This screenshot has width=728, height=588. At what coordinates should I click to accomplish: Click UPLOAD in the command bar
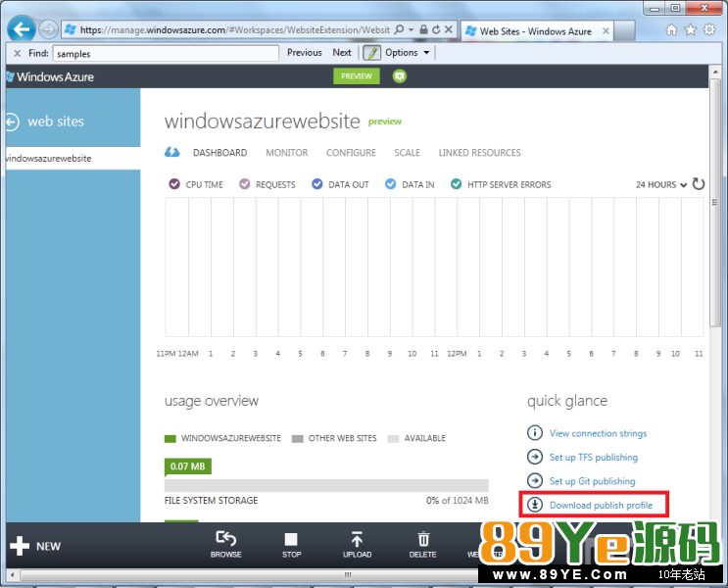357,545
